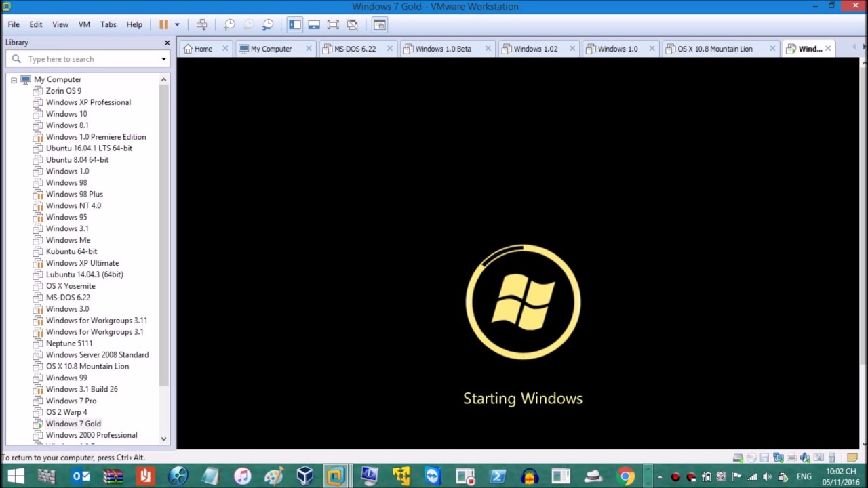Image resolution: width=868 pixels, height=488 pixels.
Task: Toggle the thumbnail bar view icon
Action: [x=313, y=24]
